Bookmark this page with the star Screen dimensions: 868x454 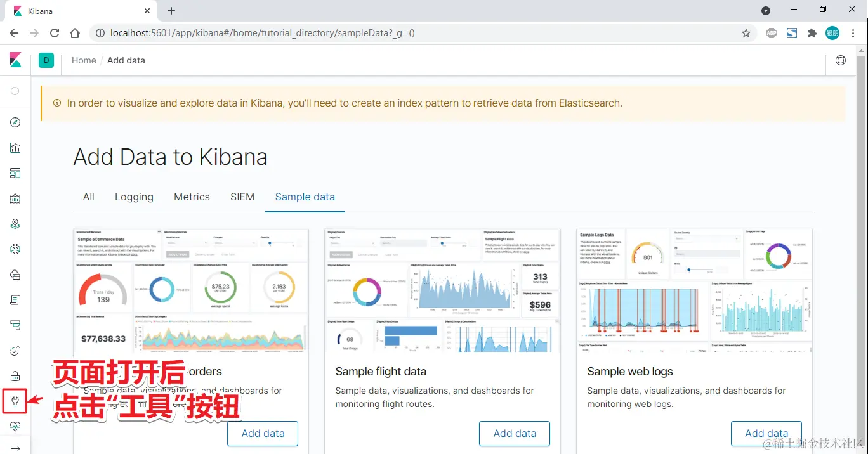746,33
